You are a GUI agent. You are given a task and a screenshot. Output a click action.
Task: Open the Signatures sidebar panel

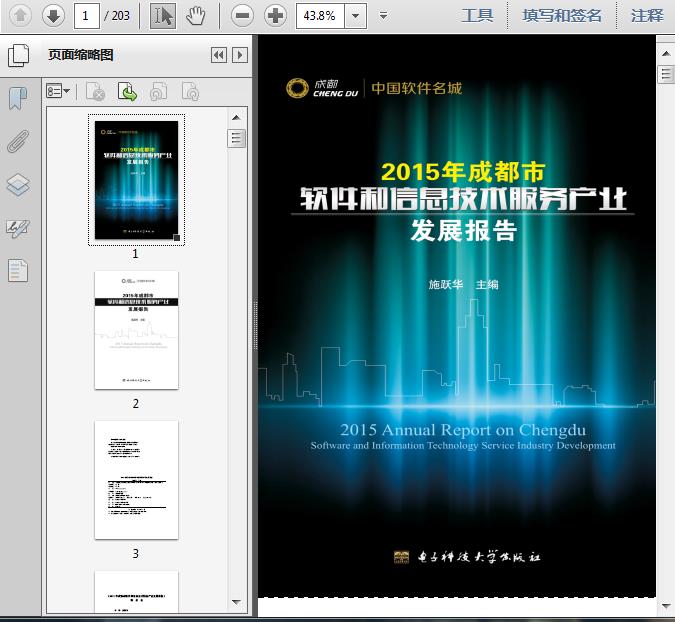18,228
